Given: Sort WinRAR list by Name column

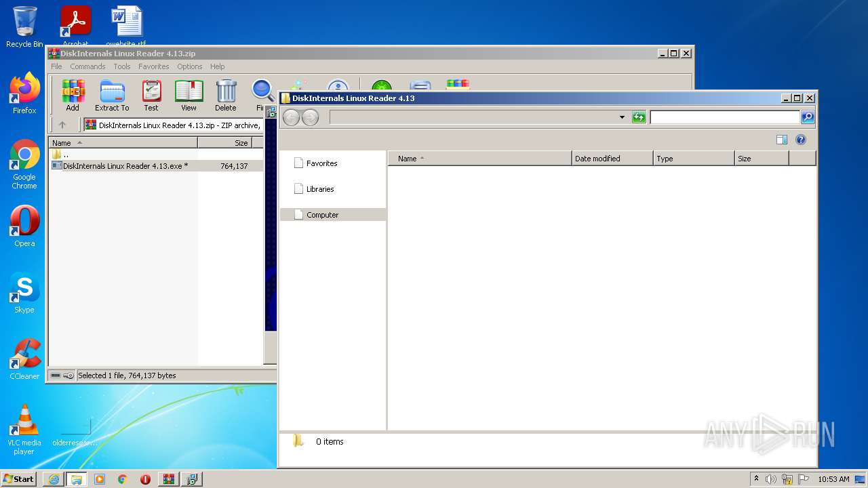Looking at the screenshot, I should [123, 143].
